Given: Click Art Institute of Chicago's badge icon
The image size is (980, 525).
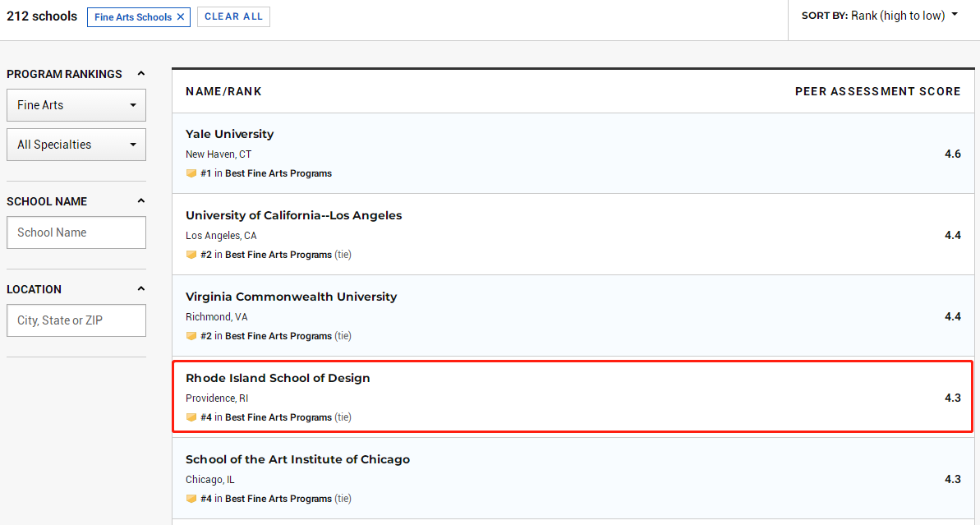Looking at the screenshot, I should [191, 499].
